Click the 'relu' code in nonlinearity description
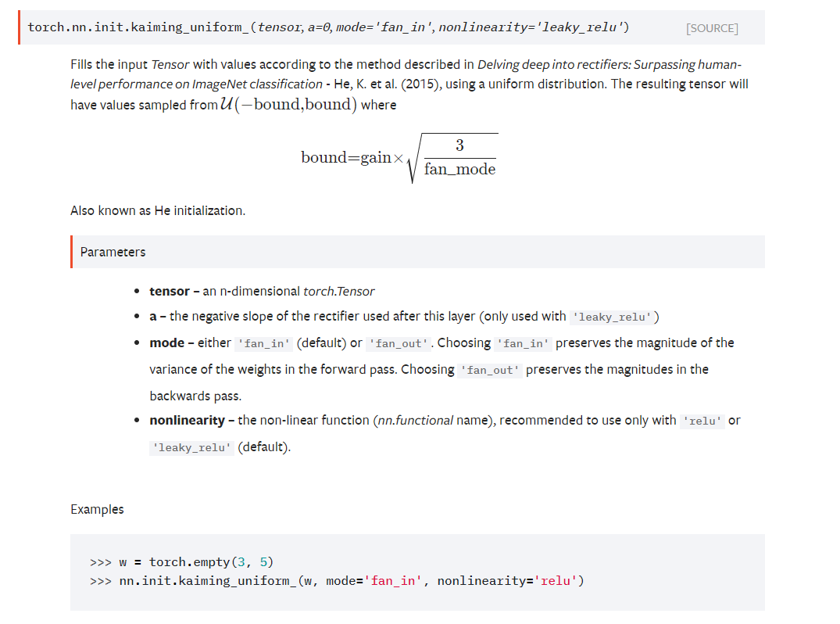Screen dimensions: 840x624 pos(702,421)
